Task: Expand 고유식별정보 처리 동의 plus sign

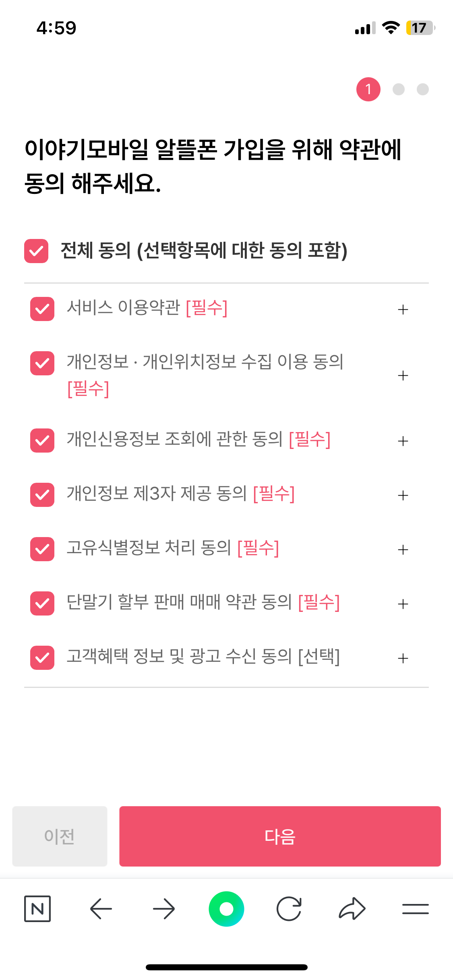Action: click(x=403, y=550)
